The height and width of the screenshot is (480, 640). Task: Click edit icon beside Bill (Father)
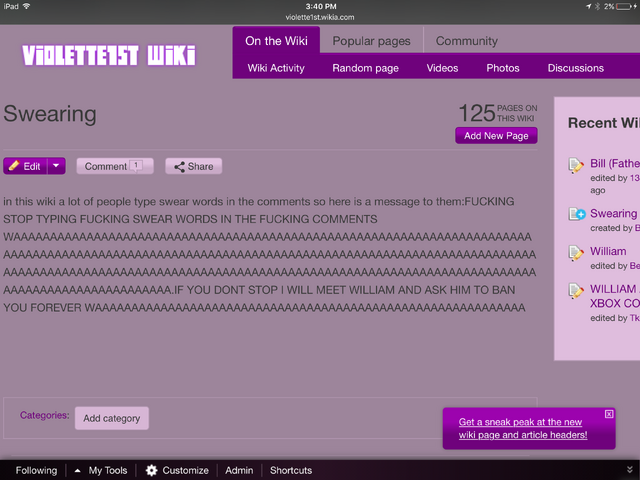pos(576,165)
